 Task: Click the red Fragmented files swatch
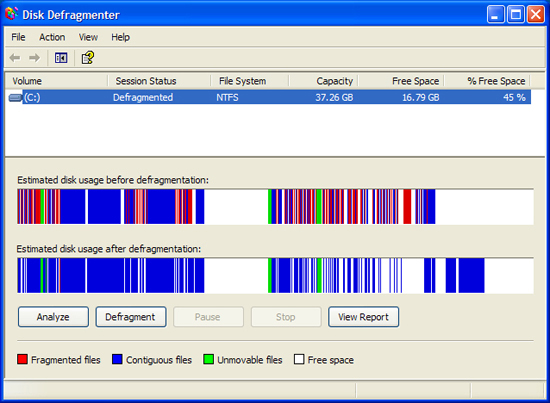point(22,359)
